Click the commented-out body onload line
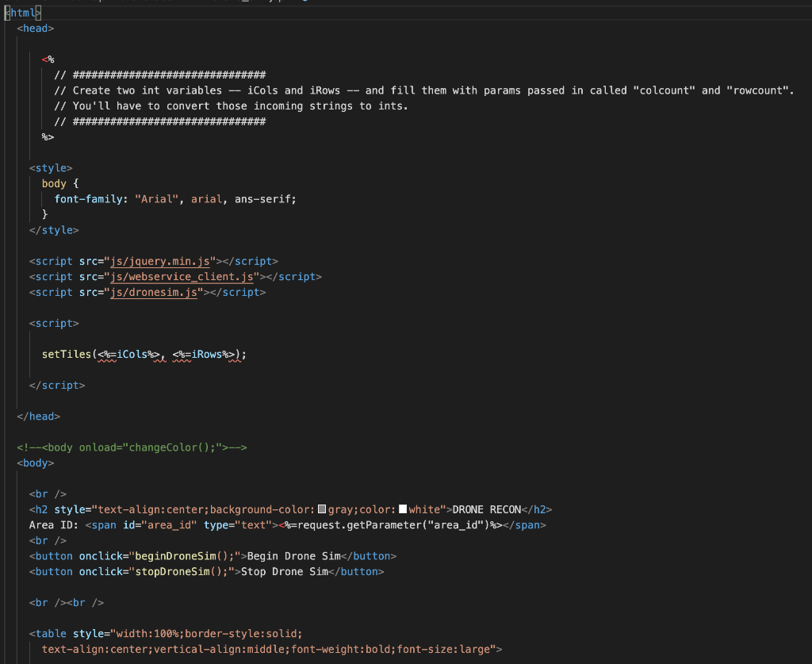The height and width of the screenshot is (664, 812). 132,447
